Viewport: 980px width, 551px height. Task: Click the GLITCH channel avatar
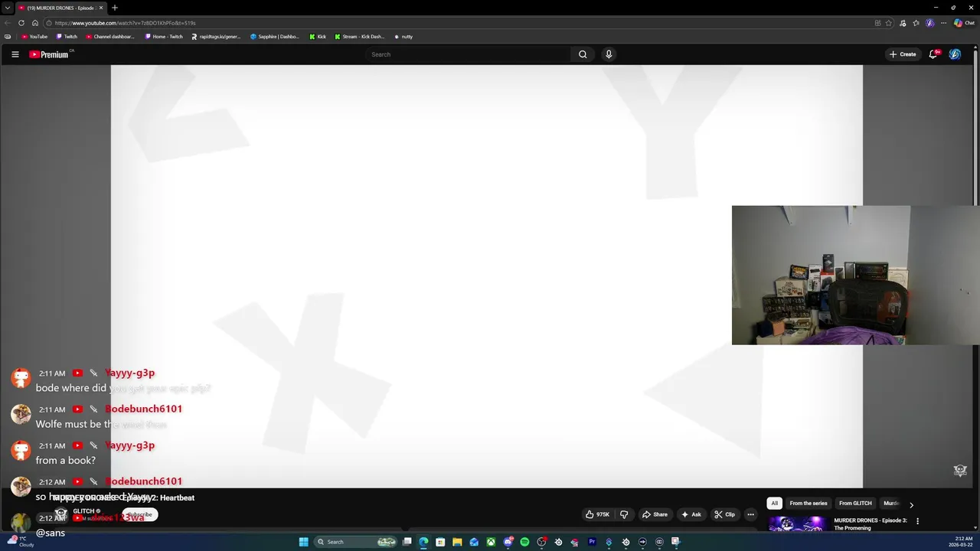[x=61, y=514]
